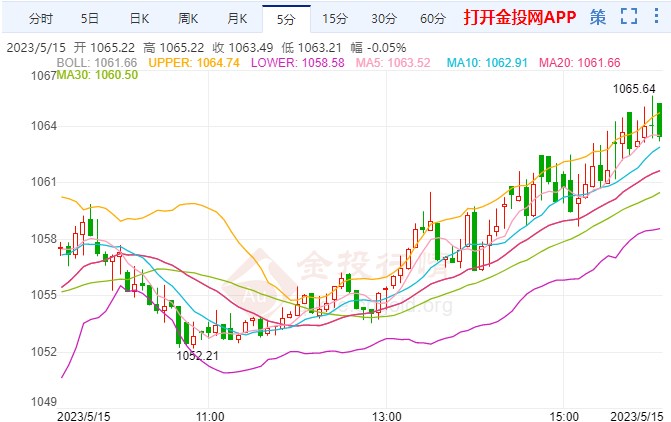Click the MA5: 1063.52 indicator label

[x=393, y=63]
